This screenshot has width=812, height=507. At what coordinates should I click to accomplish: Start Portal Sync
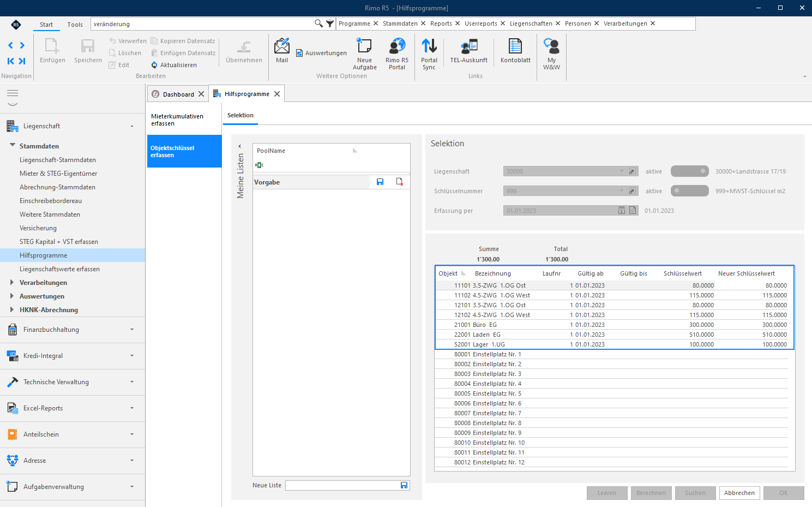pyautogui.click(x=429, y=54)
